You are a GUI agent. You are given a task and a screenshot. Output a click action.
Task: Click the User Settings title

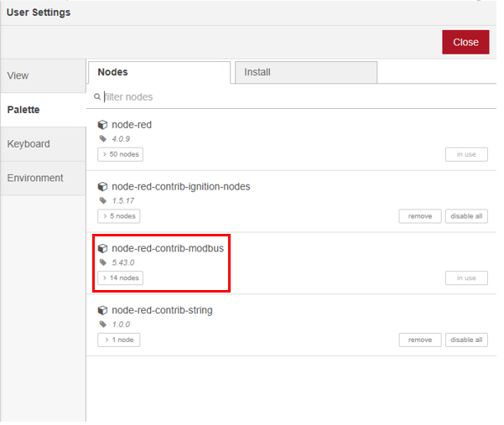[x=39, y=13]
